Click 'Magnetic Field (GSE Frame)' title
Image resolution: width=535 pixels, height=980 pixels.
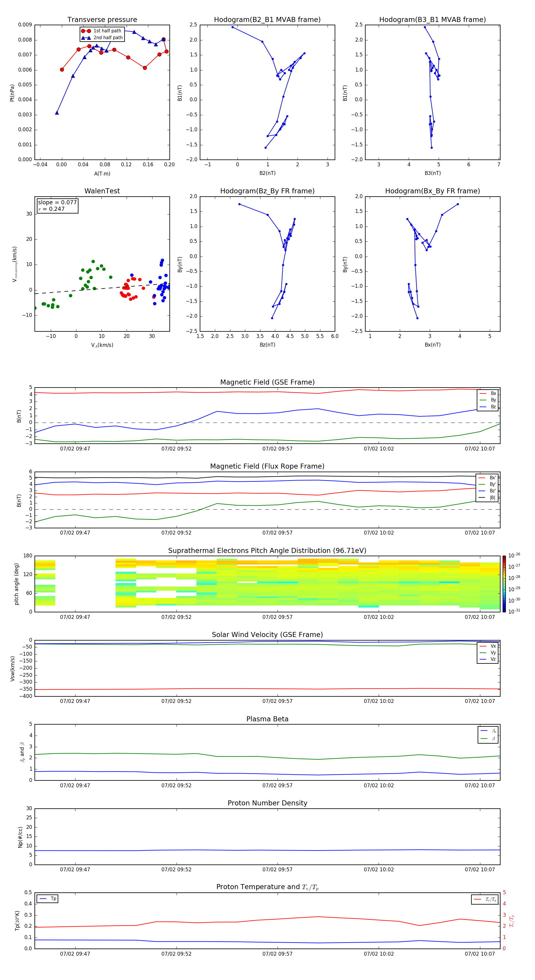coord(267,382)
